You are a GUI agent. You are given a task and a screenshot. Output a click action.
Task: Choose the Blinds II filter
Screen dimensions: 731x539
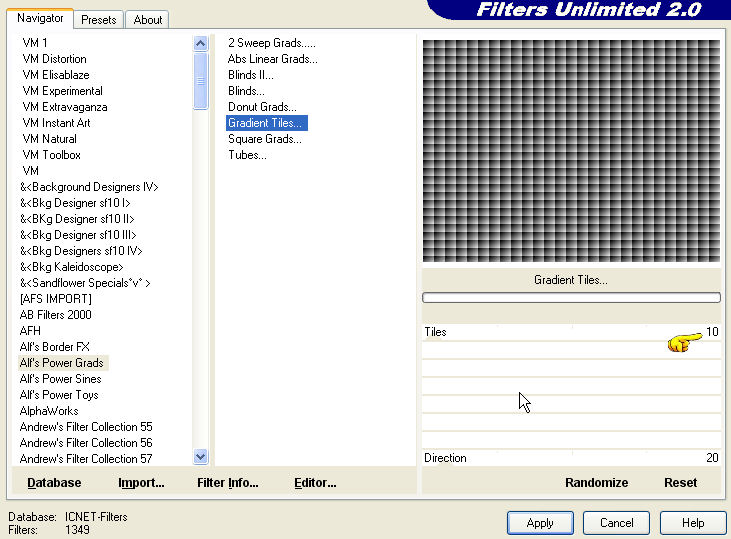[x=251, y=75]
